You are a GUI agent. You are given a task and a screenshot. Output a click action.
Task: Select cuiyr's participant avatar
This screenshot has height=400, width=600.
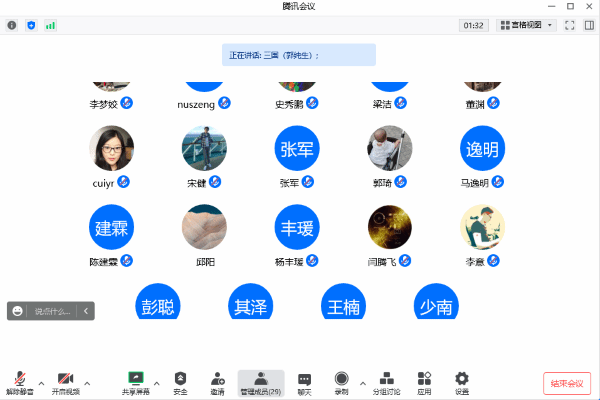(x=111, y=146)
